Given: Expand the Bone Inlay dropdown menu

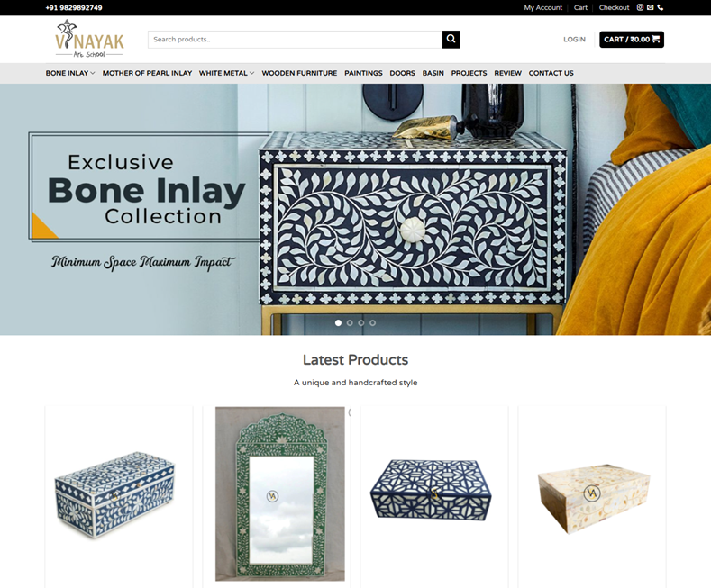Looking at the screenshot, I should point(70,73).
